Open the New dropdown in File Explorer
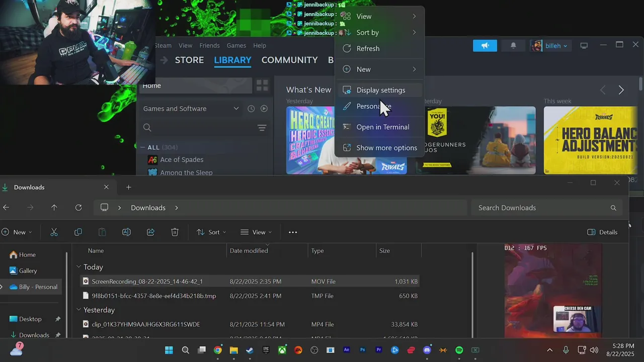644x362 pixels. pyautogui.click(x=16, y=232)
